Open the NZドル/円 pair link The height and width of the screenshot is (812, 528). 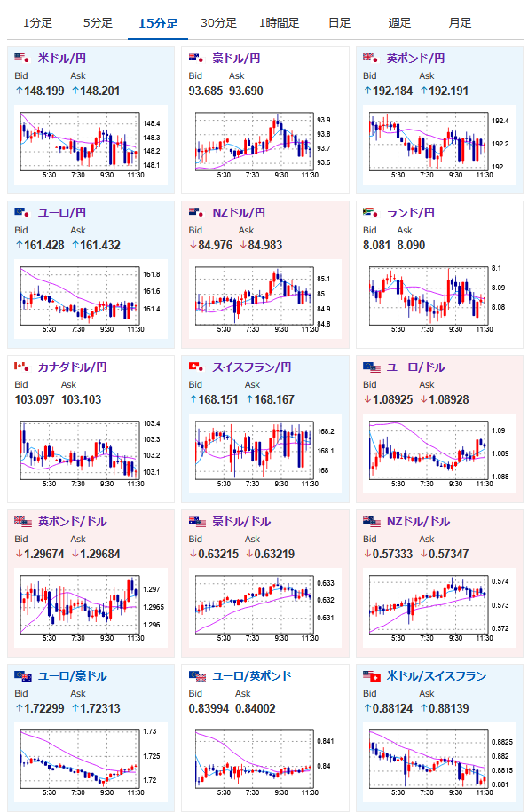[x=239, y=213]
